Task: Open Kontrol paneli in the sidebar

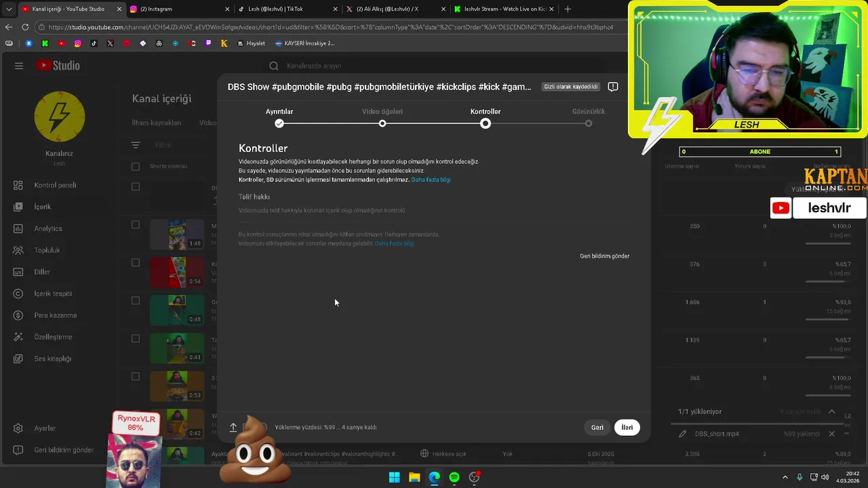Action: [x=55, y=185]
